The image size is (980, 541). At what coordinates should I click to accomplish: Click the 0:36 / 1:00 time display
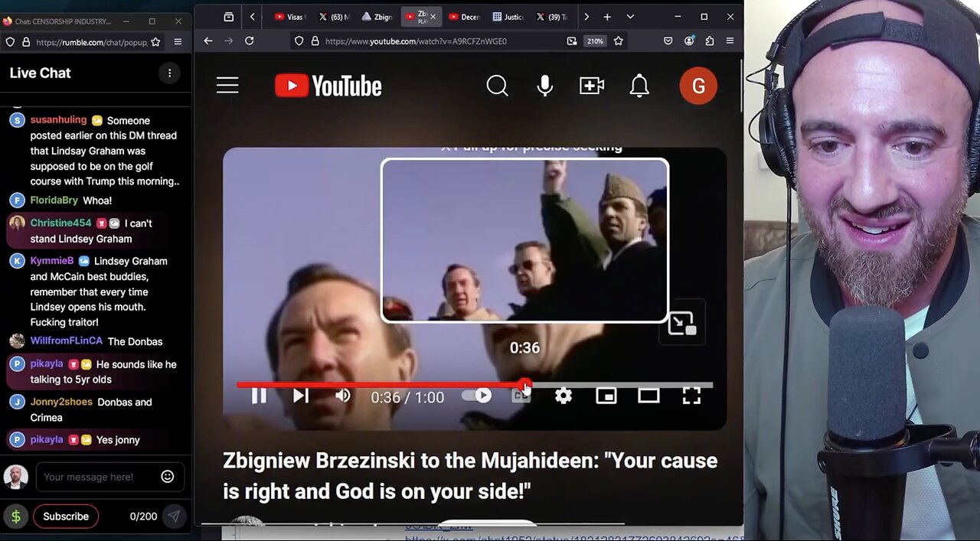tap(407, 396)
